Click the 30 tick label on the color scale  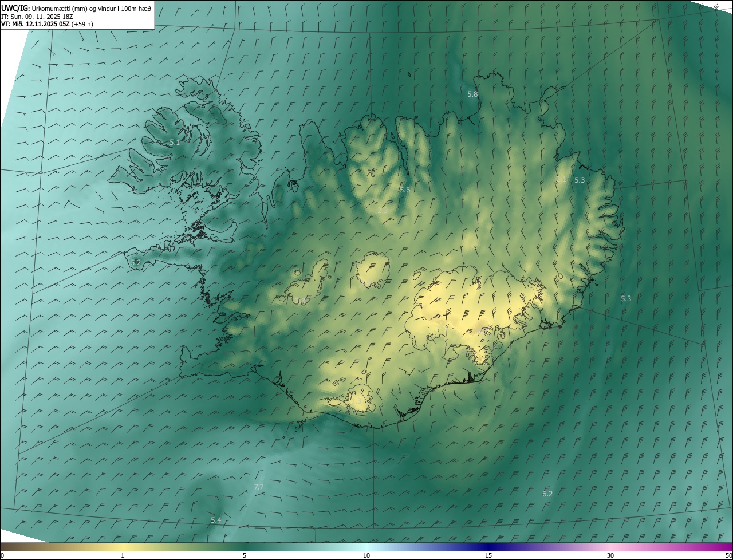(610, 555)
